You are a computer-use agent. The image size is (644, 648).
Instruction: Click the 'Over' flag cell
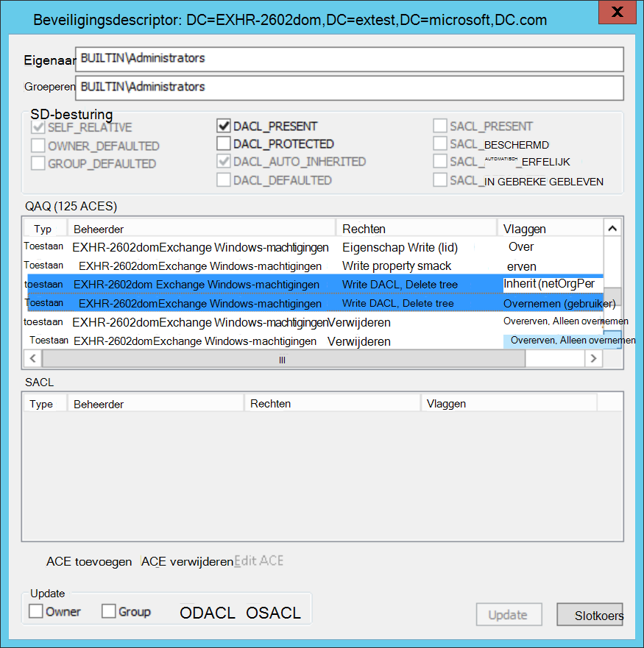pos(521,246)
